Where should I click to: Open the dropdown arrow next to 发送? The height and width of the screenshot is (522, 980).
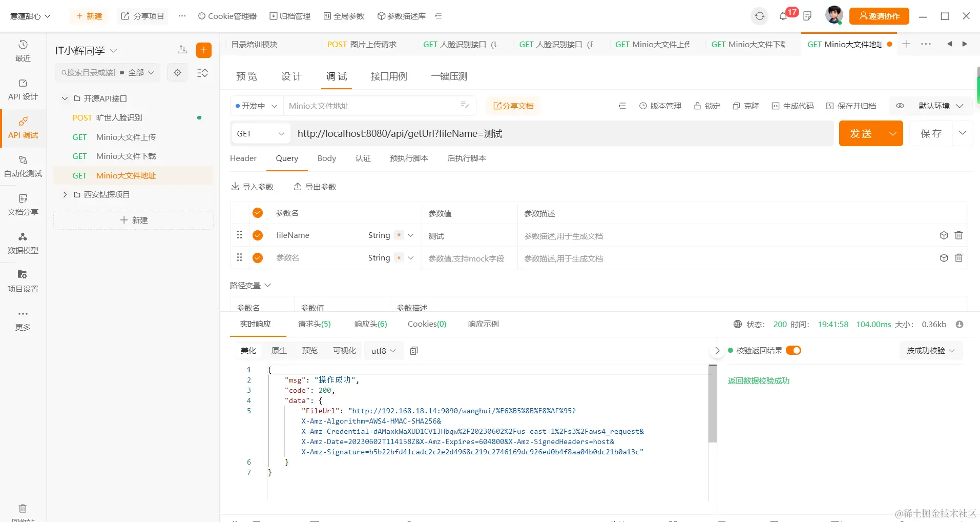pos(893,134)
